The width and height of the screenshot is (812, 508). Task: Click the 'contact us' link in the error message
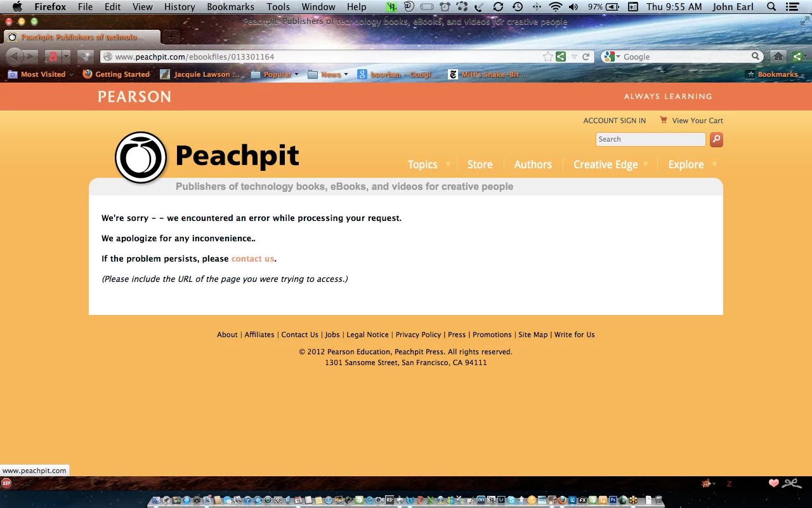tap(252, 258)
